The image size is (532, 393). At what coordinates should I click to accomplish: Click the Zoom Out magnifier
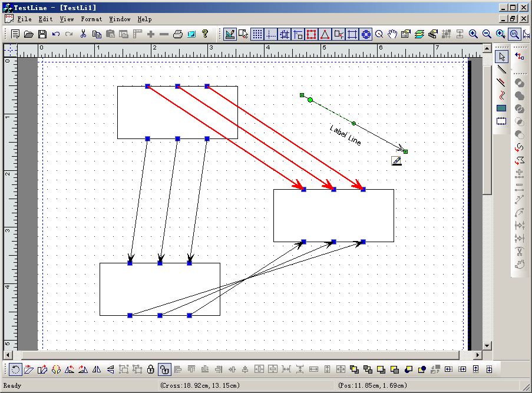(487, 34)
